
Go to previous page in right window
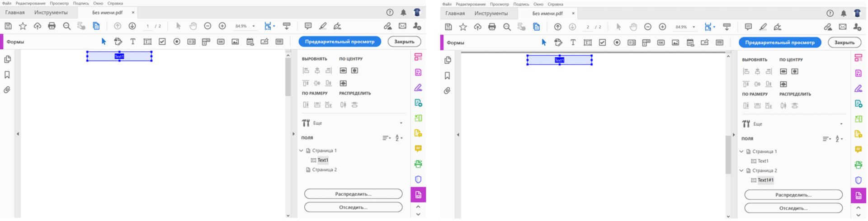pos(558,27)
